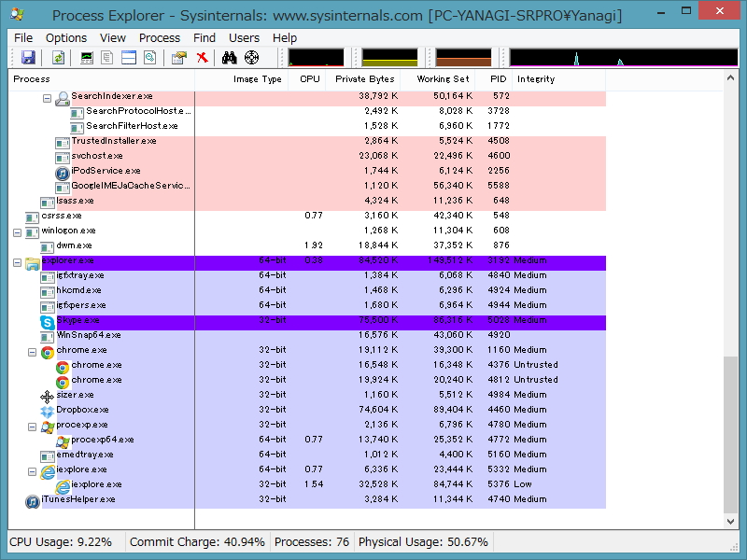Open the Users menu
The height and width of the screenshot is (560, 747).
pyautogui.click(x=244, y=37)
